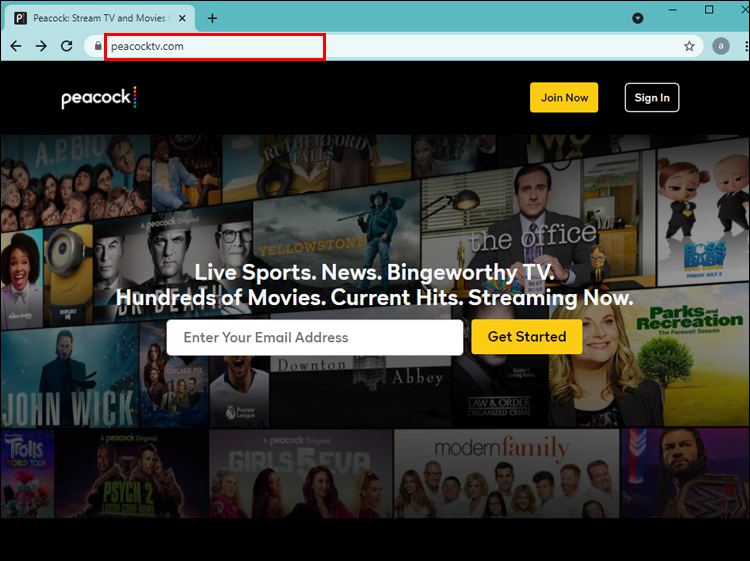The height and width of the screenshot is (561, 750).
Task: Open the dropdown circle icon in title bar
Action: coord(637,18)
